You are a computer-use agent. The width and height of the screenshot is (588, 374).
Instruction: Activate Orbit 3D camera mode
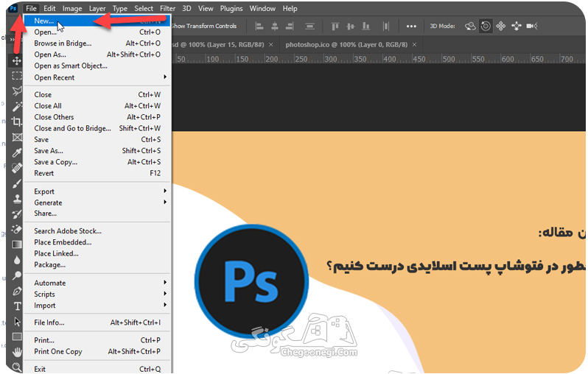(470, 26)
